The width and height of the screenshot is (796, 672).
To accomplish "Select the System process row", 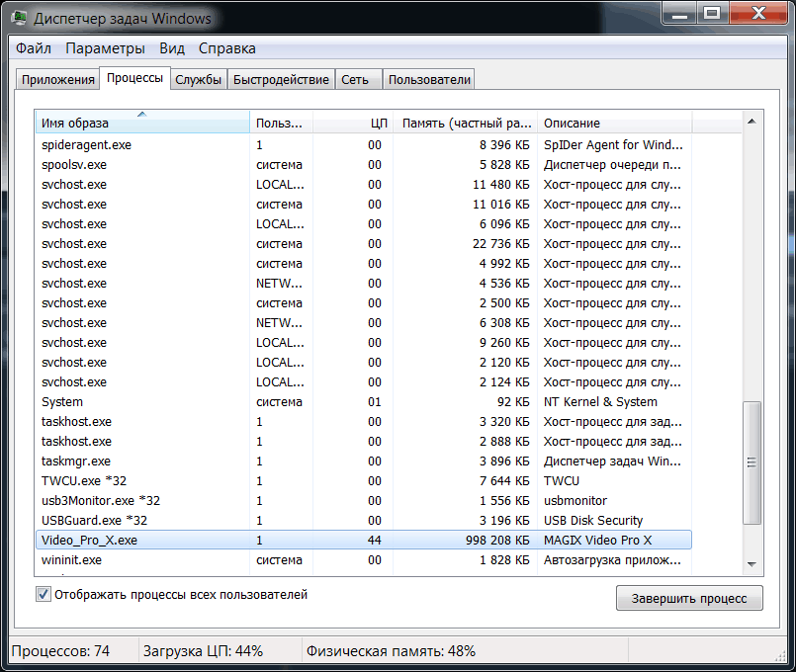I will pos(364,402).
